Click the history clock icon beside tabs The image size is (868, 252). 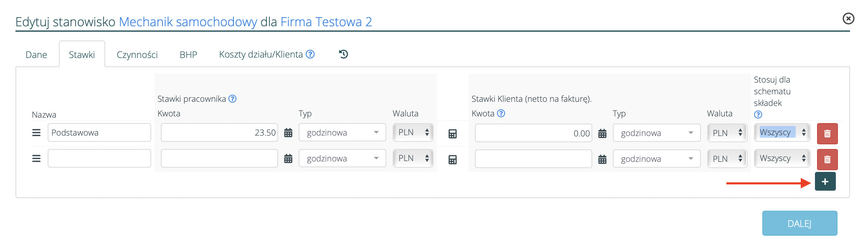pyautogui.click(x=343, y=54)
